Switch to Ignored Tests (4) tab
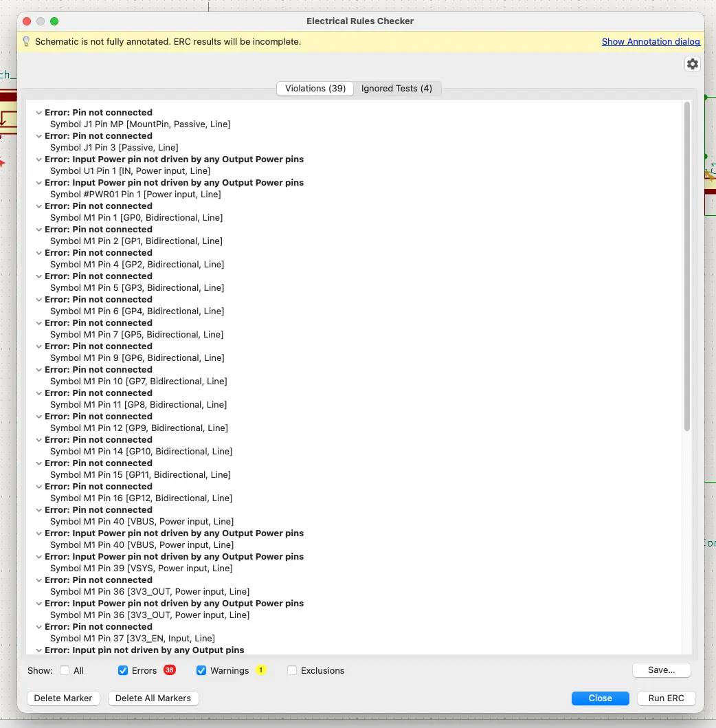The height and width of the screenshot is (728, 716). (396, 88)
